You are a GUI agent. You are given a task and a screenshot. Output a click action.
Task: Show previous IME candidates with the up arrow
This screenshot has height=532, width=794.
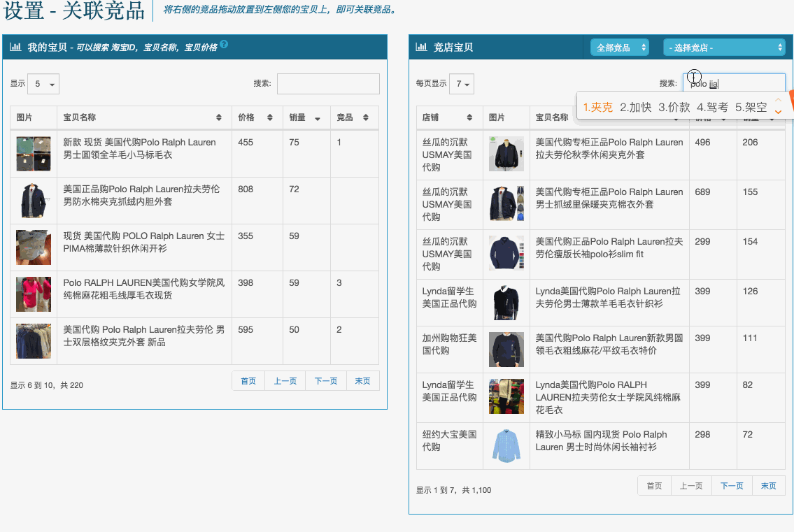[x=779, y=100]
